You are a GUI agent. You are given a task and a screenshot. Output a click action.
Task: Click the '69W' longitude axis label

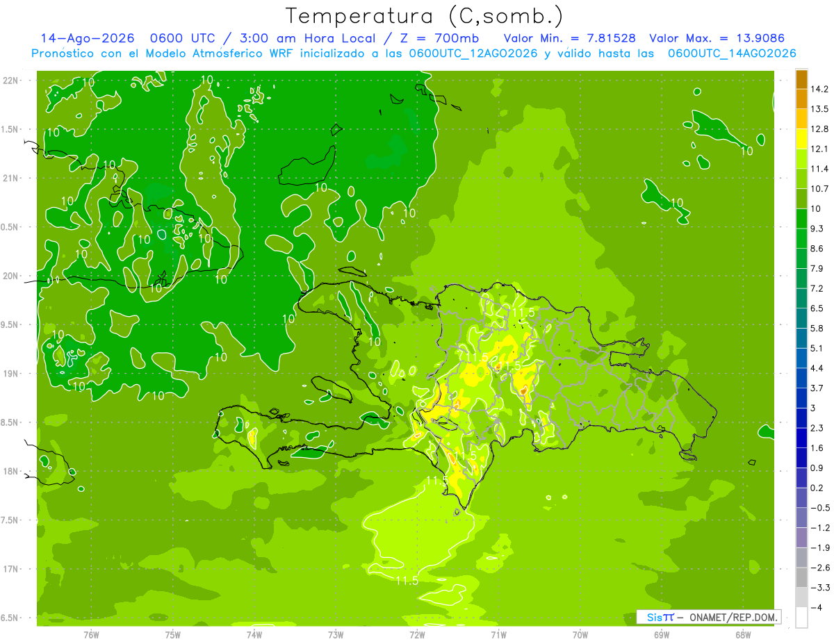pos(661,634)
